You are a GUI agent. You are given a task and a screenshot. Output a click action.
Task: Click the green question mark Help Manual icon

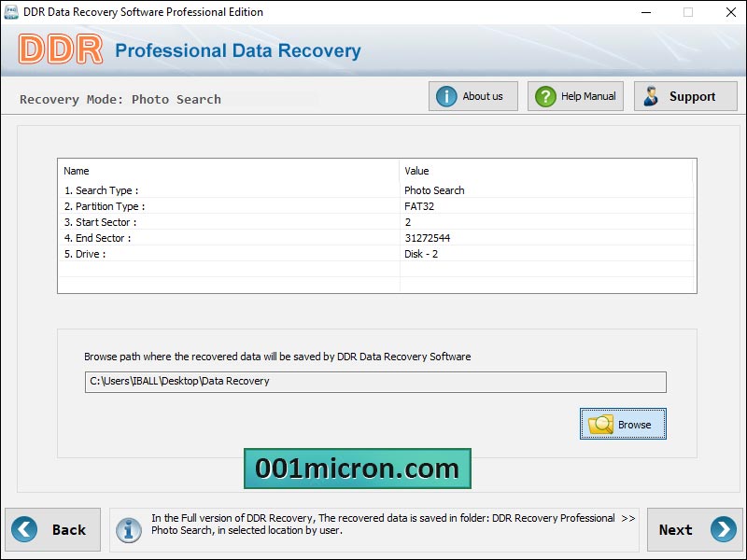coord(545,96)
